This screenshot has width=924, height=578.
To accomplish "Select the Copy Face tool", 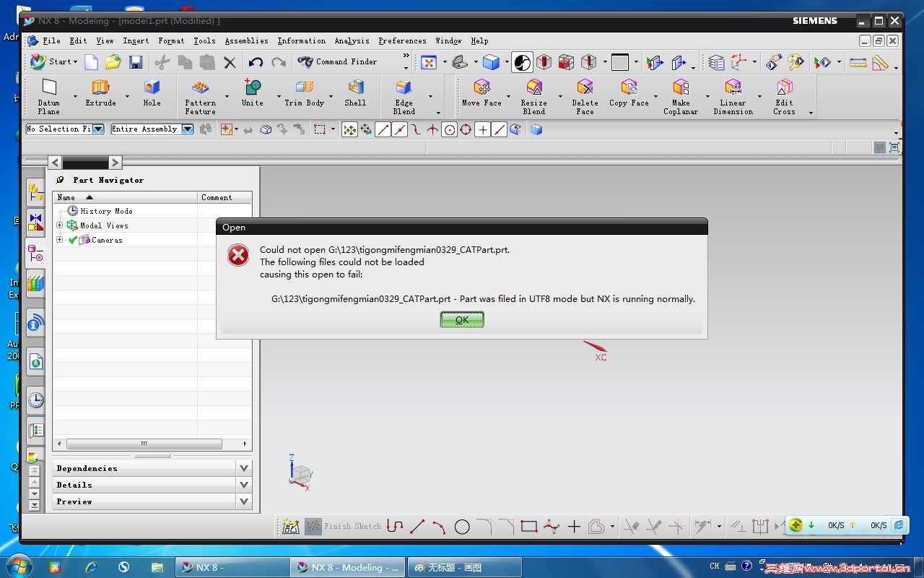I will coord(629,93).
